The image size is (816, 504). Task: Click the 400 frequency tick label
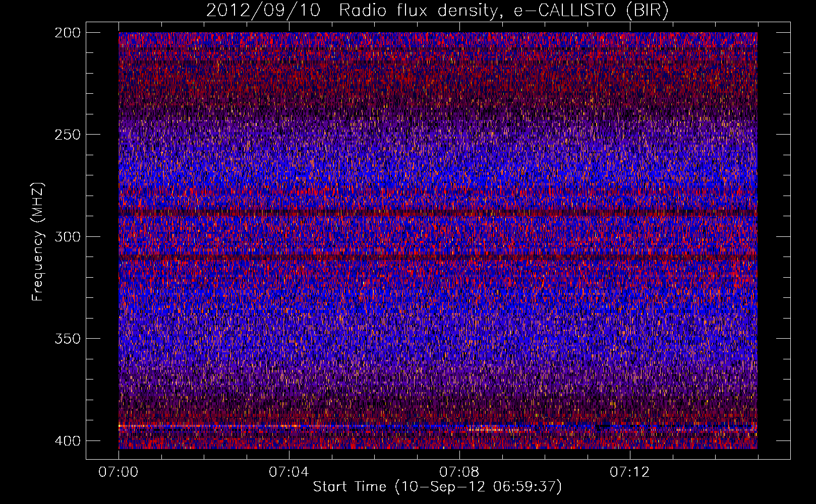(x=67, y=440)
